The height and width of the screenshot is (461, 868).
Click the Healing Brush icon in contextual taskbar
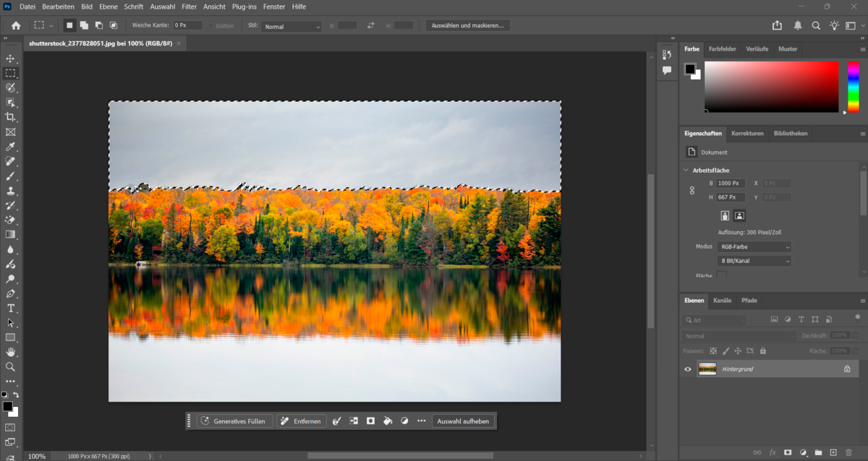coord(336,421)
